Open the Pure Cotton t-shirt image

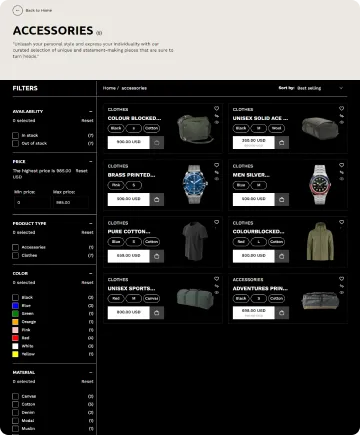(195, 241)
